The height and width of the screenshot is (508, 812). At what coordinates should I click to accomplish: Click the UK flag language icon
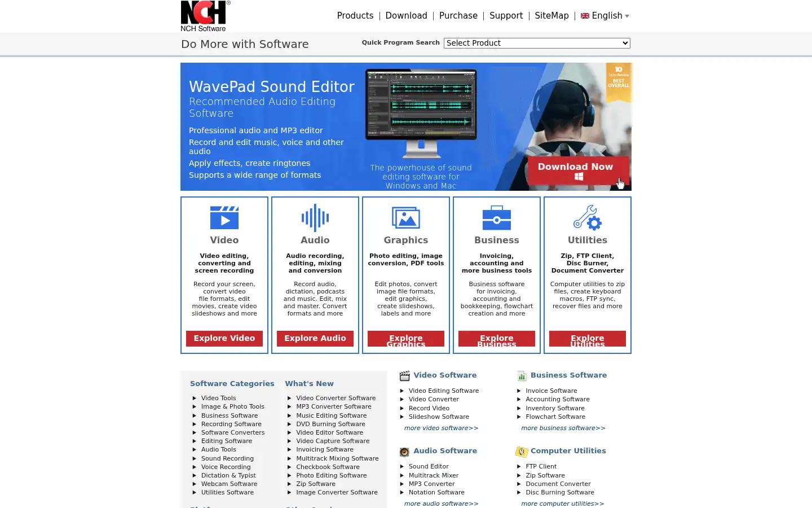[585, 16]
